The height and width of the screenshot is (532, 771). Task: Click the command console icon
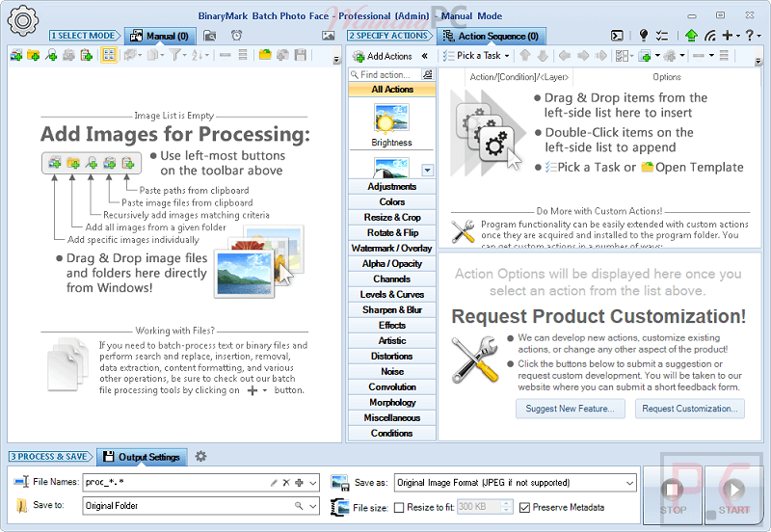tap(617, 36)
